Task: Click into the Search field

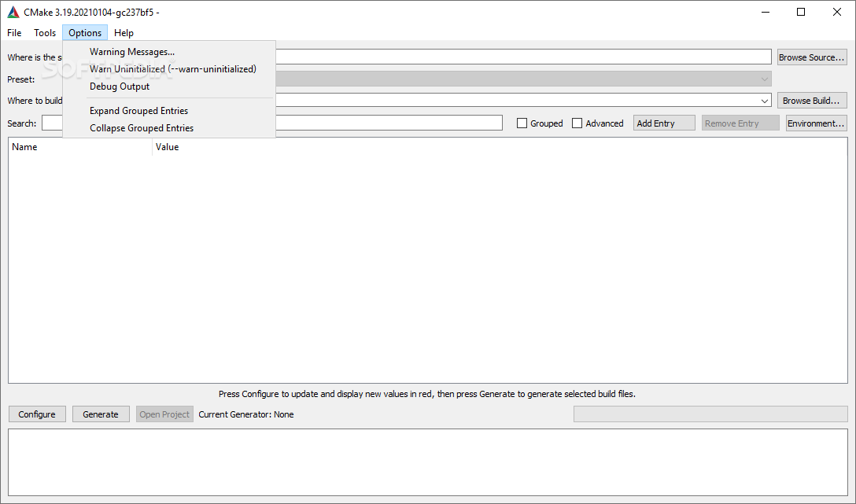Action: pyautogui.click(x=389, y=123)
